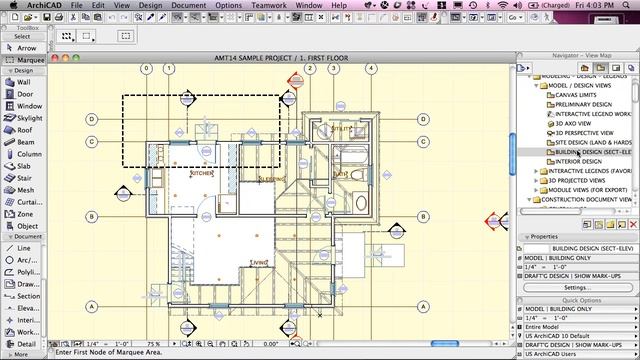
Task: Select the Beam tool
Action: tap(23, 142)
